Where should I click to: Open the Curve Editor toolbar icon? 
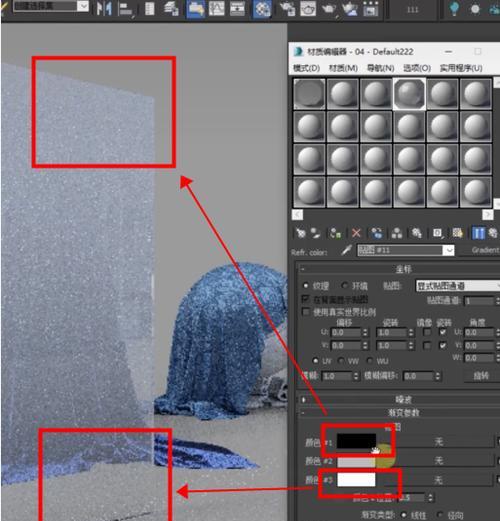[217, 9]
